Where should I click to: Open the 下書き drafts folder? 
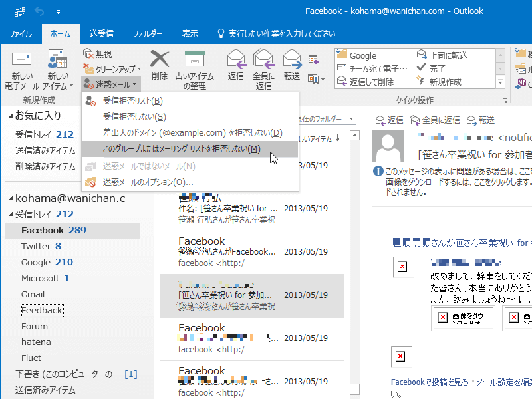pyautogui.click(x=76, y=374)
